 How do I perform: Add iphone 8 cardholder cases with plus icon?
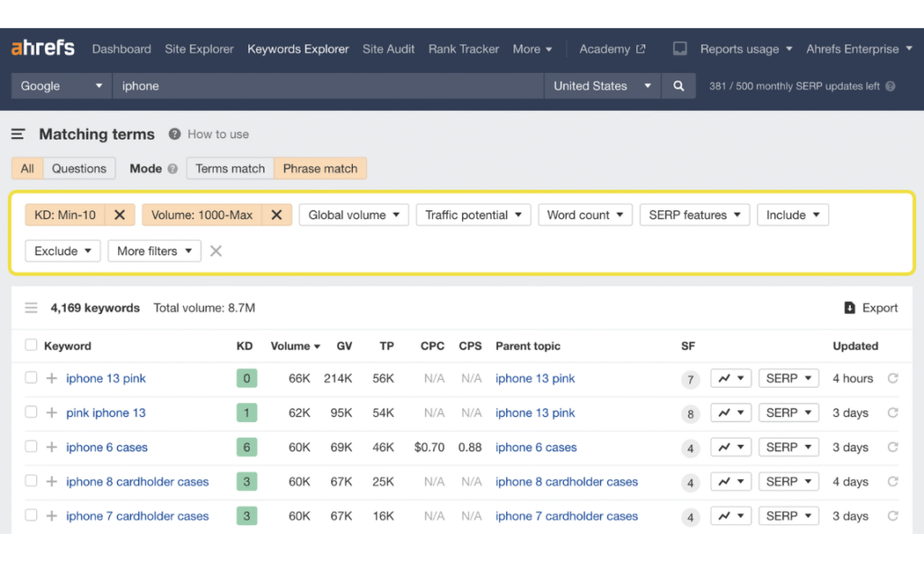click(51, 482)
